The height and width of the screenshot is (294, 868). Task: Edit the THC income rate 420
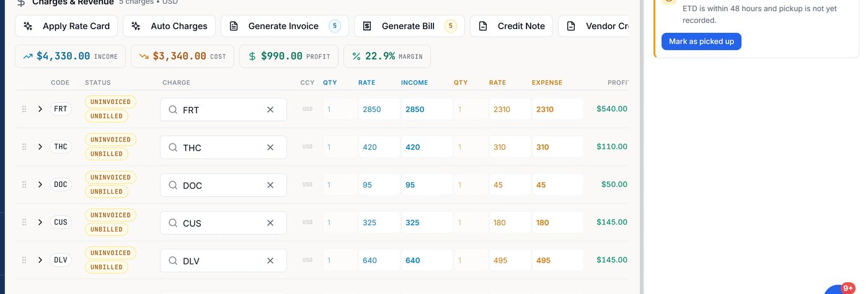(x=379, y=147)
